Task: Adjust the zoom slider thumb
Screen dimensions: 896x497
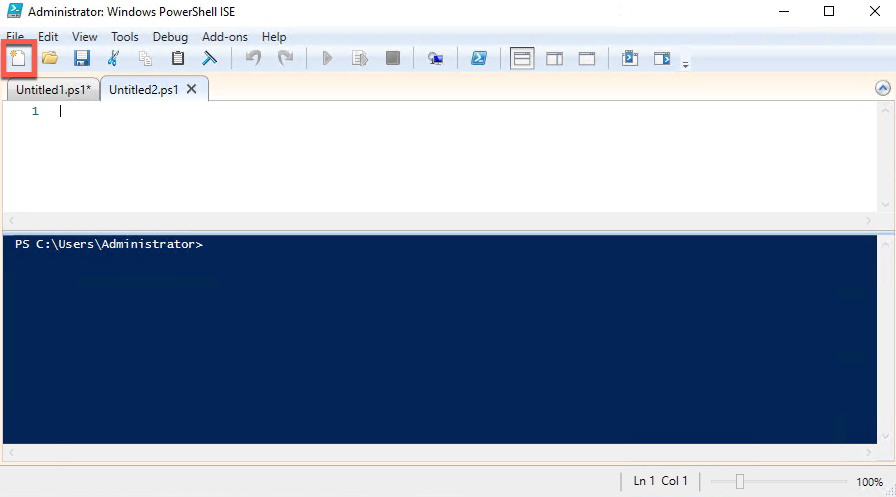Action: [739, 482]
